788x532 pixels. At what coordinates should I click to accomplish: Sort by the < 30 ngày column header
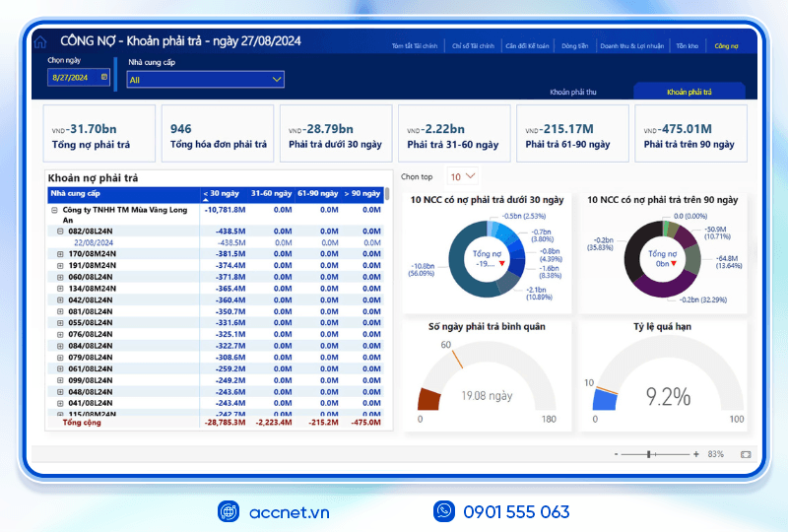pyautogui.click(x=221, y=194)
